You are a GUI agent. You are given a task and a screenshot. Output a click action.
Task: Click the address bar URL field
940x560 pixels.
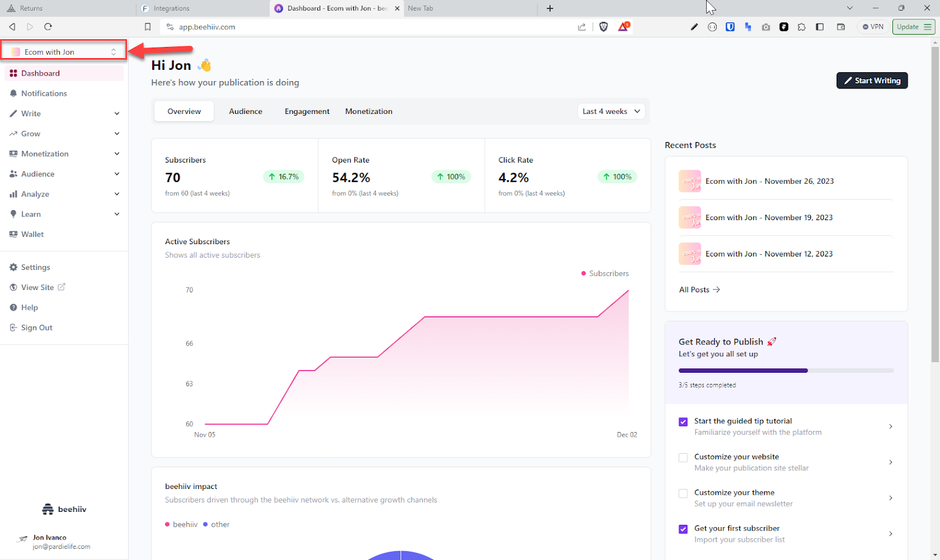click(376, 27)
